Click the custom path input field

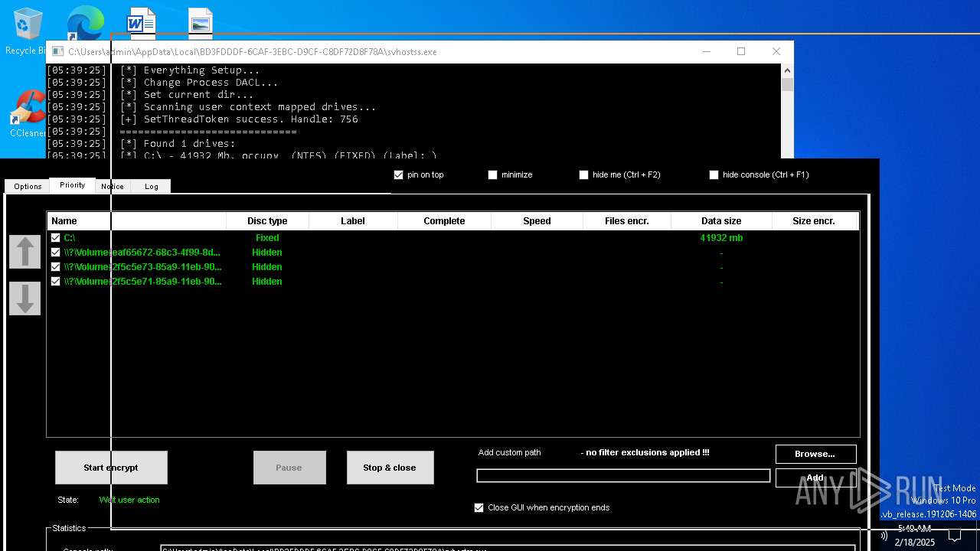pos(623,476)
